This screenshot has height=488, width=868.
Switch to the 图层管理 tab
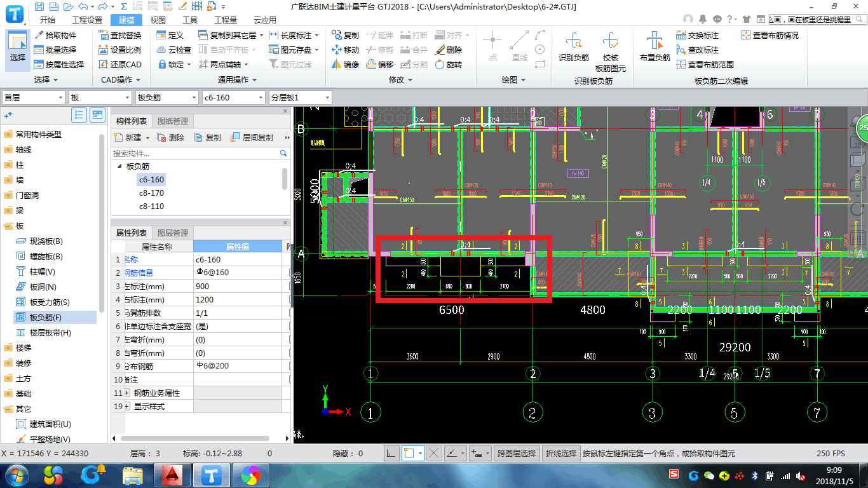(x=172, y=233)
